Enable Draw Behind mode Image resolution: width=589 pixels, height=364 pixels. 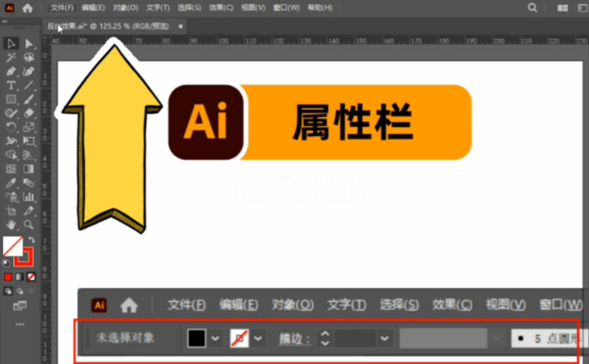pos(19,291)
